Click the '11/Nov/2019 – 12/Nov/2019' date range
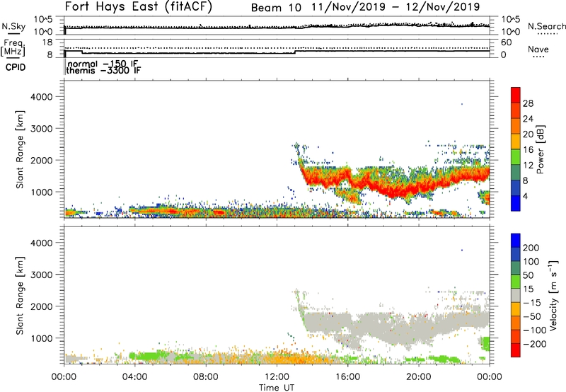 point(395,7)
